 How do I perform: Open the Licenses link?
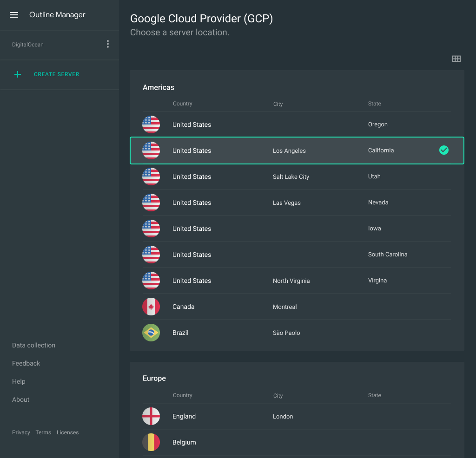click(x=67, y=432)
